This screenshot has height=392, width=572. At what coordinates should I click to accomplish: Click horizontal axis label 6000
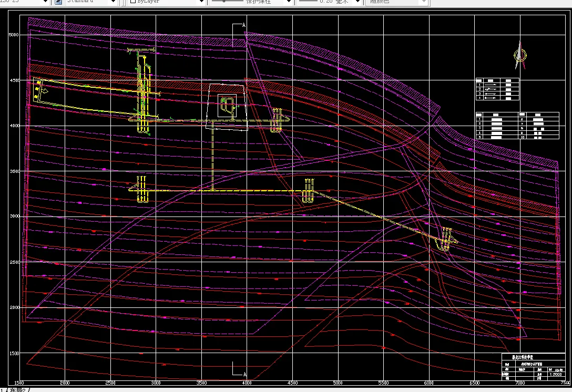click(x=428, y=383)
